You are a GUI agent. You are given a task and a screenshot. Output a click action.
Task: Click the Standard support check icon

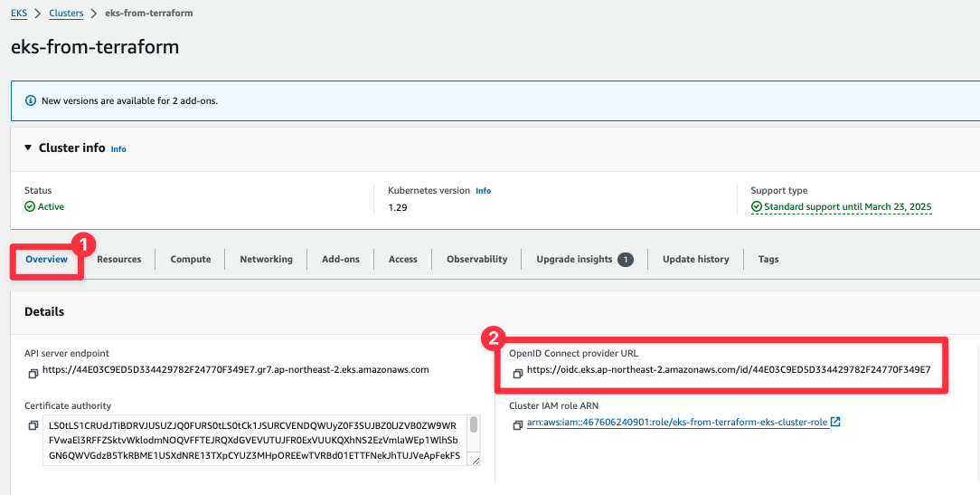(757, 206)
